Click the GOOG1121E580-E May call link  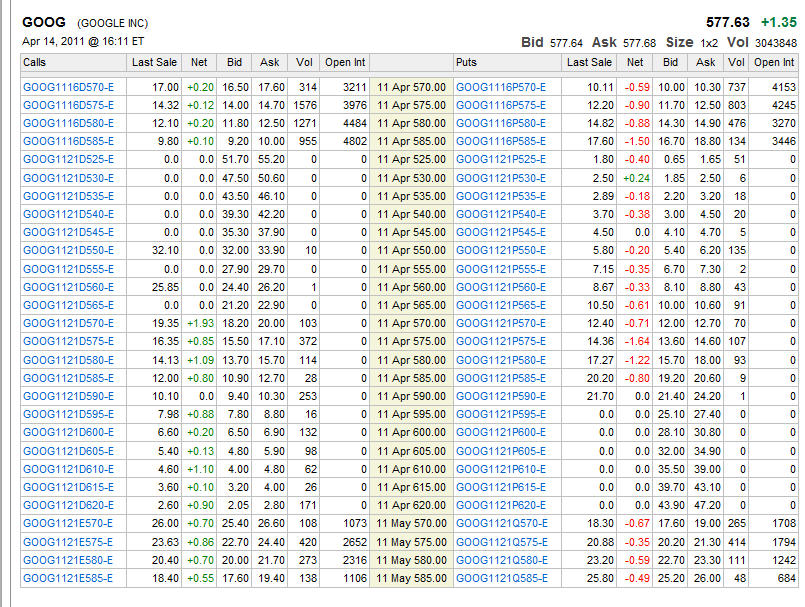(x=68, y=560)
